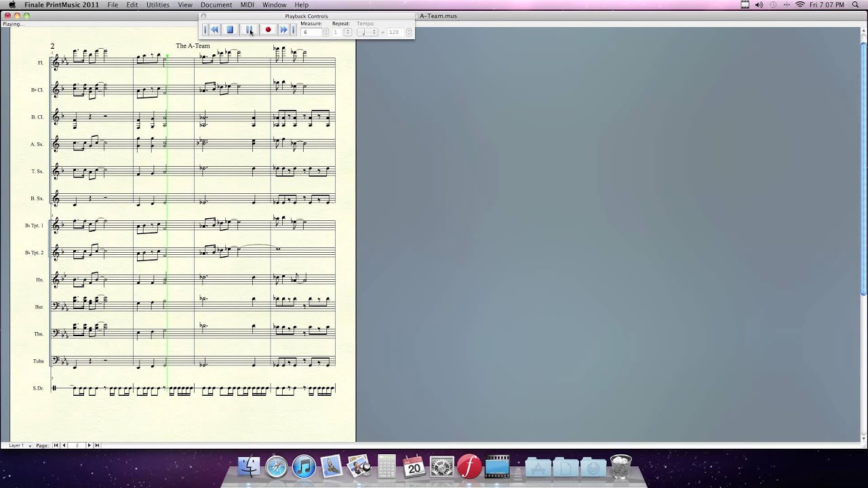Click the menu bar clock Fri 7:07 PM
The width and height of the screenshot is (868, 488).
click(827, 5)
